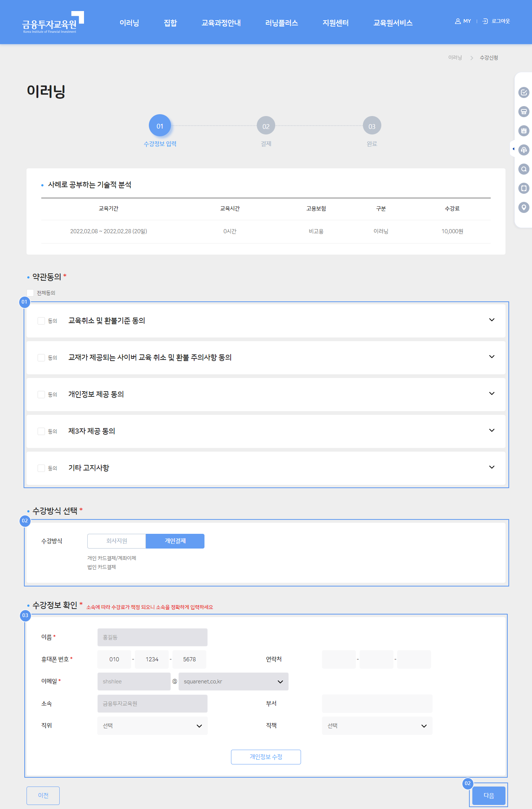532x809 pixels.
Task: Go to 지원센터 menu item
Action: click(335, 23)
